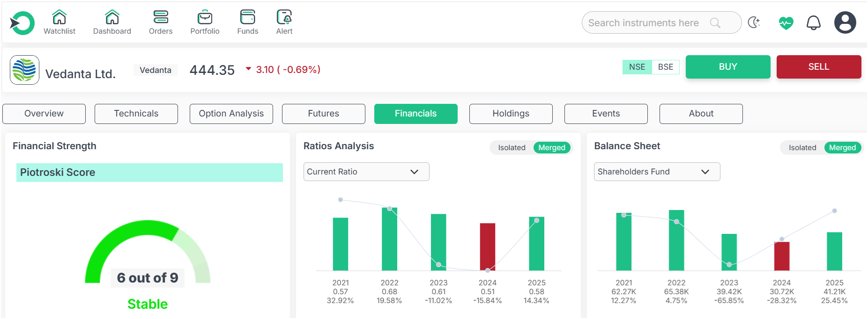Click the green BUY button
The width and height of the screenshot is (868, 319).
pyautogui.click(x=728, y=67)
